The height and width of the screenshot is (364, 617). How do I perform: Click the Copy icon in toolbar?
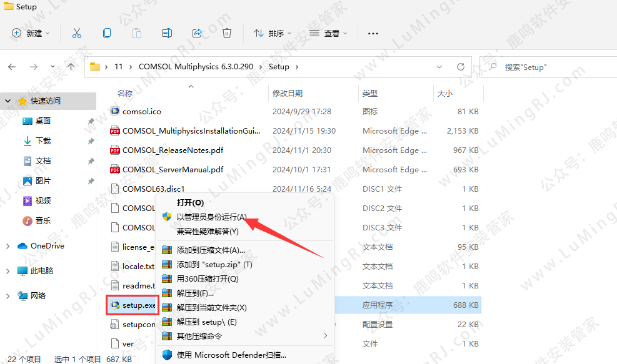[x=107, y=33]
